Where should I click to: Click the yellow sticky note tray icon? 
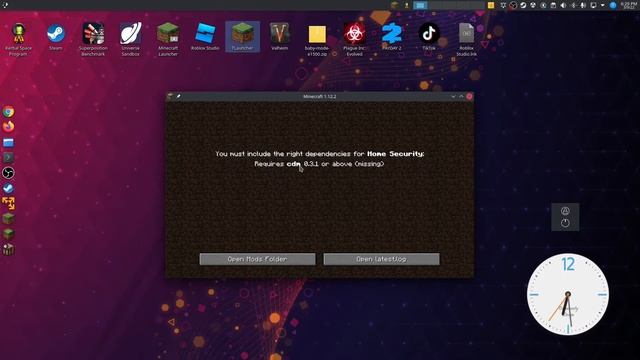(x=491, y=5)
